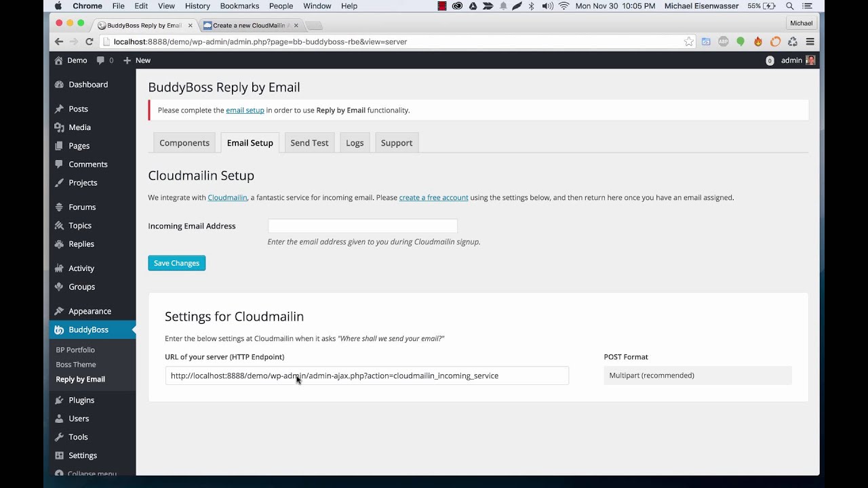This screenshot has width=868, height=488.
Task: Click the Incoming Email Address field
Action: pyautogui.click(x=362, y=226)
